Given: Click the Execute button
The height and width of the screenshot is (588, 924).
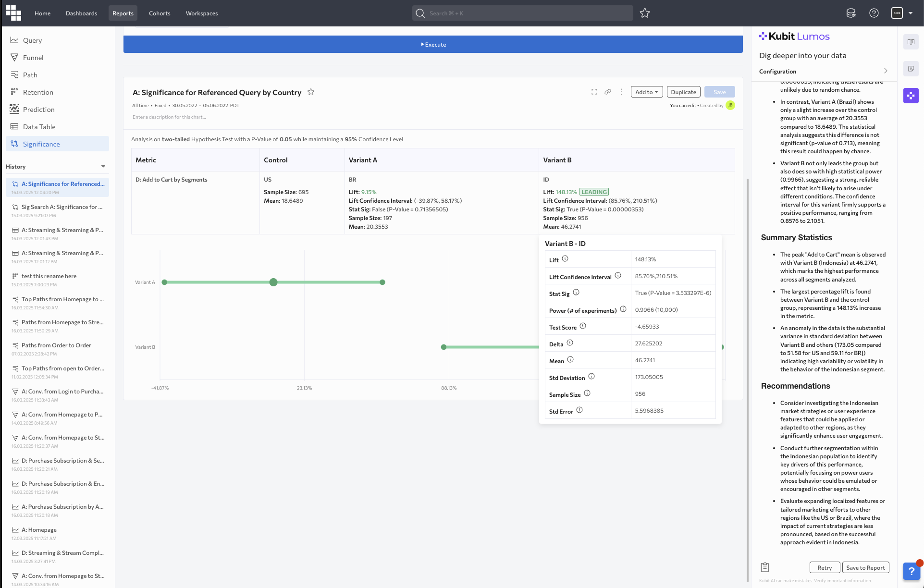Looking at the screenshot, I should coord(433,45).
